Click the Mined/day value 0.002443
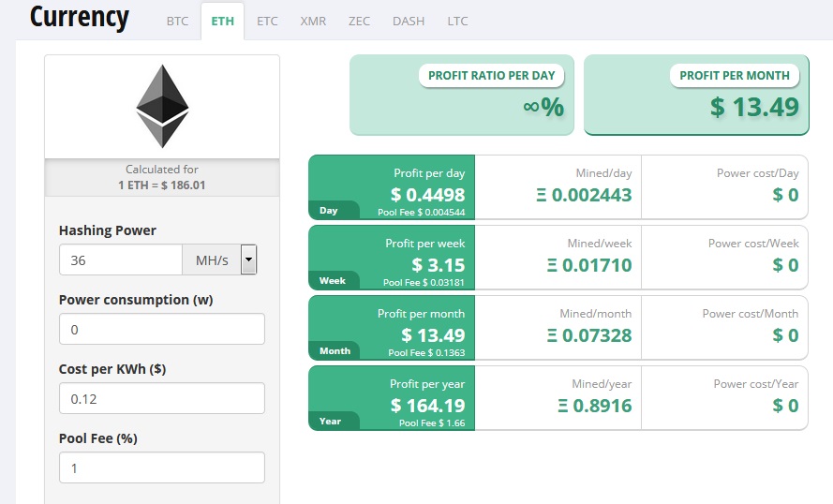This screenshot has width=833, height=504. [584, 195]
